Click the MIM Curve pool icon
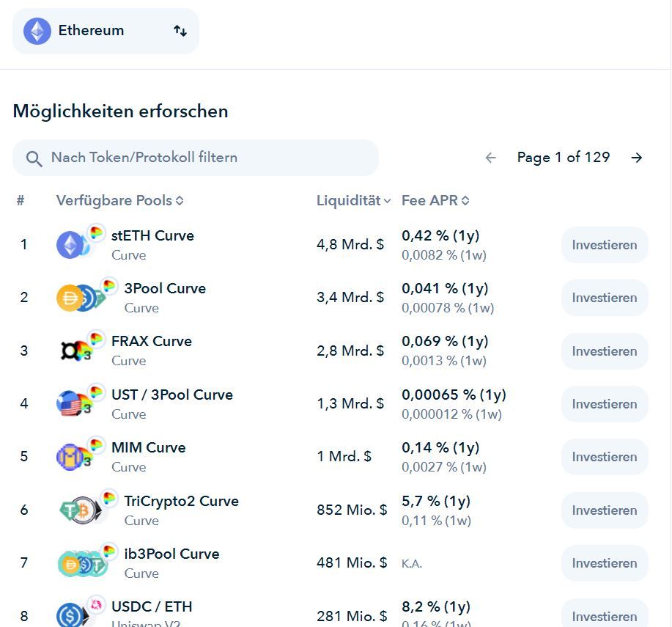Viewport: 672px width, 627px height. [75, 456]
